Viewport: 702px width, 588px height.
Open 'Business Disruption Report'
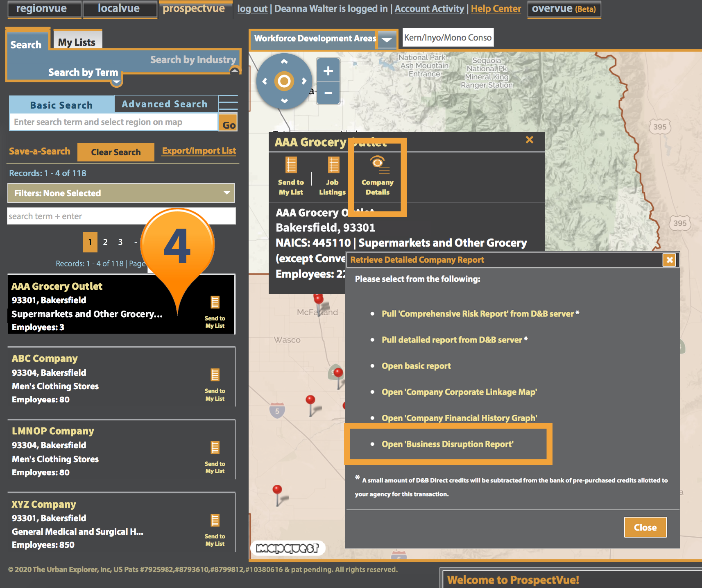click(447, 444)
